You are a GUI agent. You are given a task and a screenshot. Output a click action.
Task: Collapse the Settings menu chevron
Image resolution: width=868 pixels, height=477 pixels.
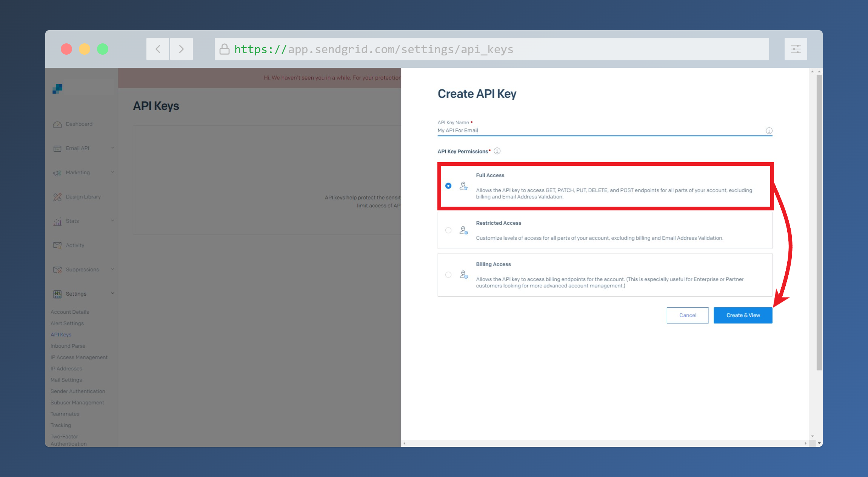tap(112, 293)
